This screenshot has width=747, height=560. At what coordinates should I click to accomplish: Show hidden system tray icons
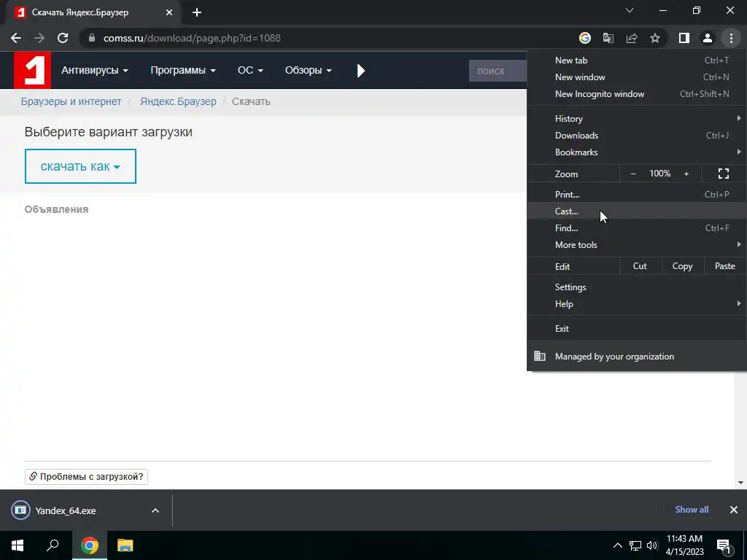(x=617, y=545)
